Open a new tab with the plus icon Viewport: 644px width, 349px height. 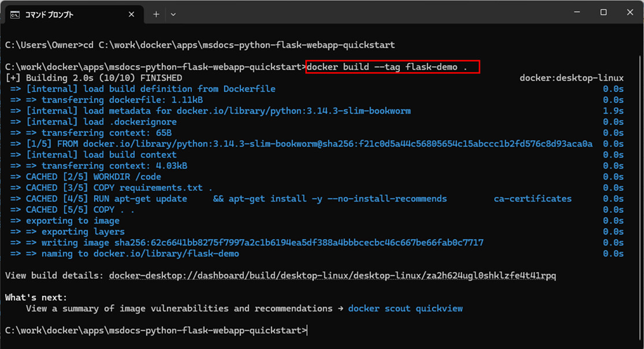click(155, 14)
